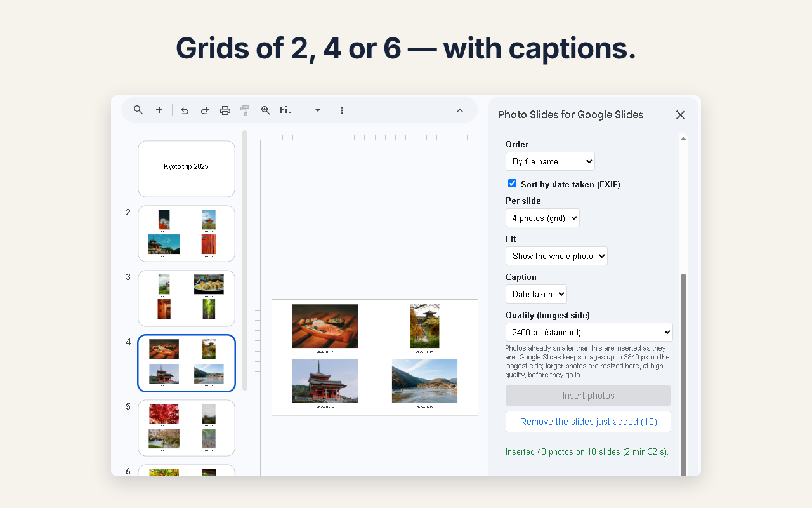This screenshot has height=508, width=812.
Task: Open the Per slide dropdown
Action: point(542,218)
